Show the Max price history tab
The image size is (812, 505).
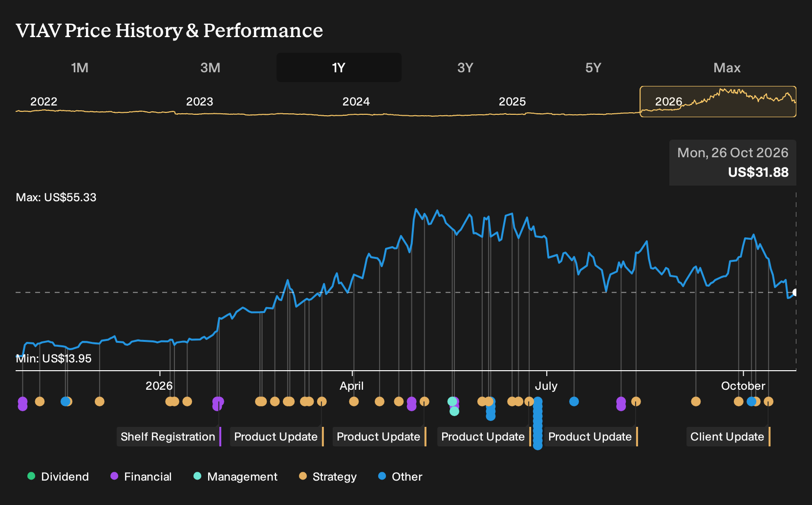727,67
